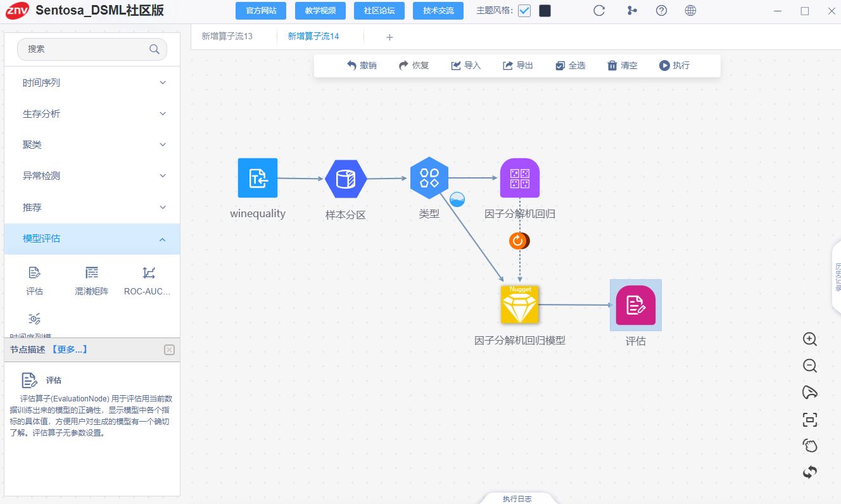Click the orange refresh badge on dashed link
Screen dimensions: 841x504
519,241
